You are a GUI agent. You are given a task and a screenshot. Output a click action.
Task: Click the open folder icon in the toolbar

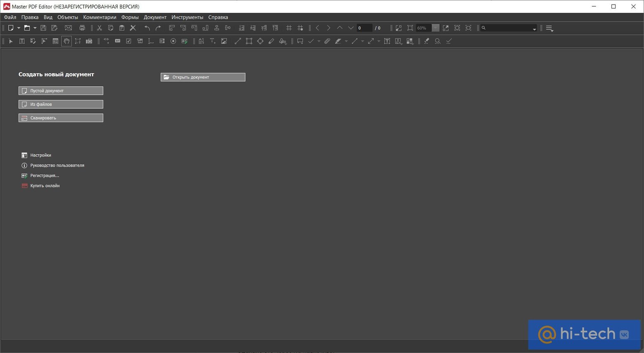tap(27, 28)
